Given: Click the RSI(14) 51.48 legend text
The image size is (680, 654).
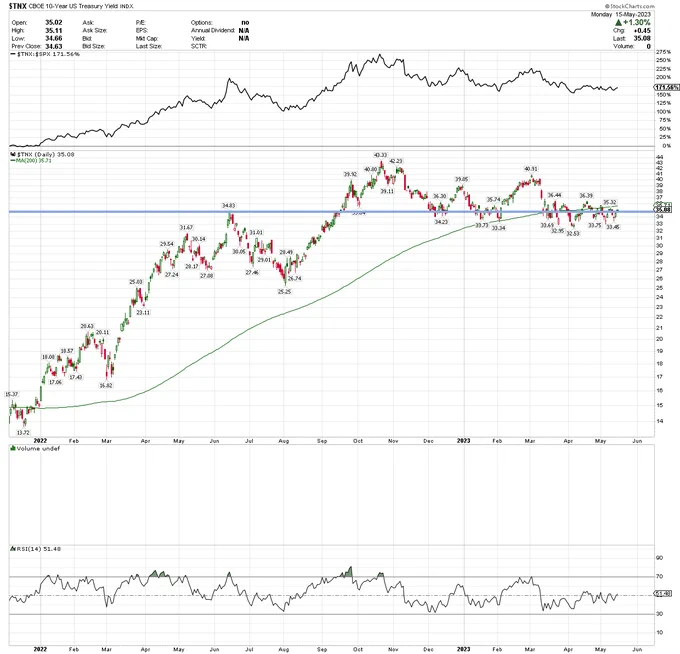Looking at the screenshot, I should (x=39, y=549).
